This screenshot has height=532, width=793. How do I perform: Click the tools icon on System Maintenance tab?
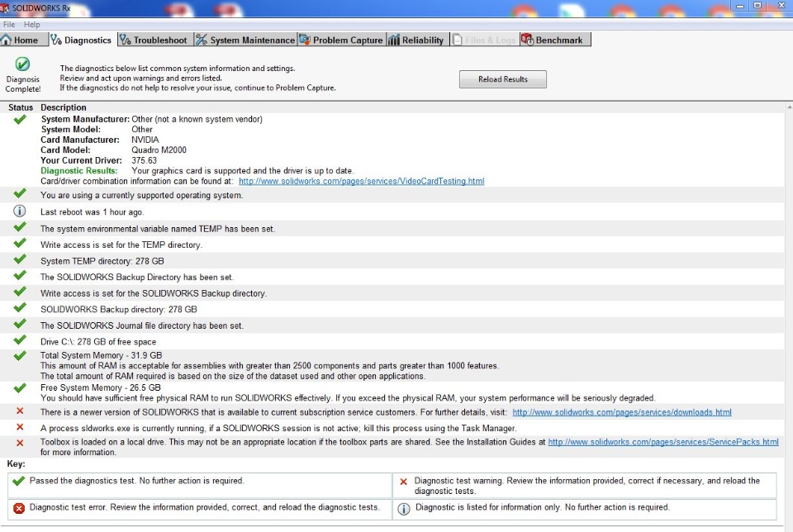(202, 40)
